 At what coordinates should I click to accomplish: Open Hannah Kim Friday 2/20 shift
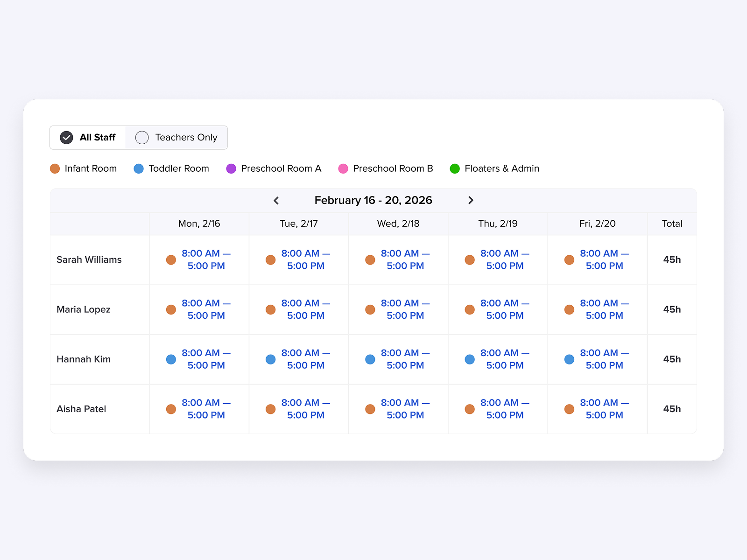pos(598,359)
